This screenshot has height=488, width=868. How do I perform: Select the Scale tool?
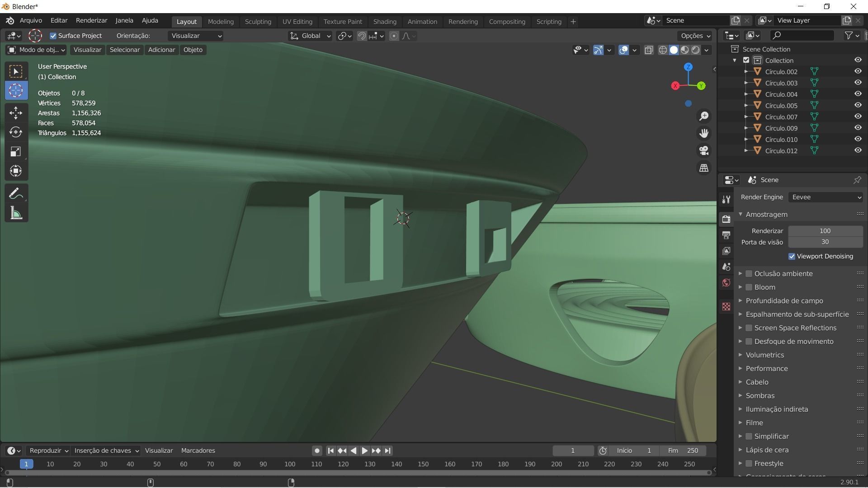pos(16,151)
